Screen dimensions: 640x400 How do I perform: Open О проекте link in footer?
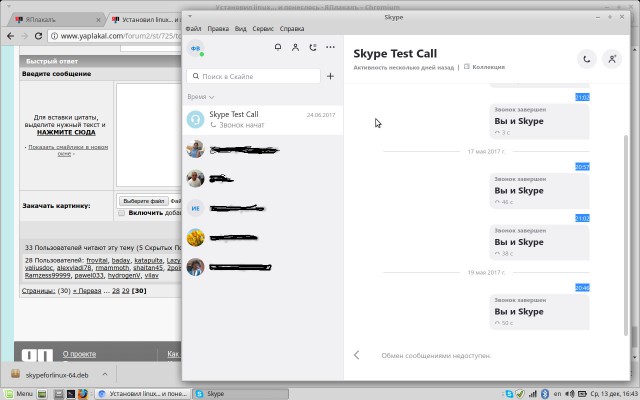click(79, 354)
